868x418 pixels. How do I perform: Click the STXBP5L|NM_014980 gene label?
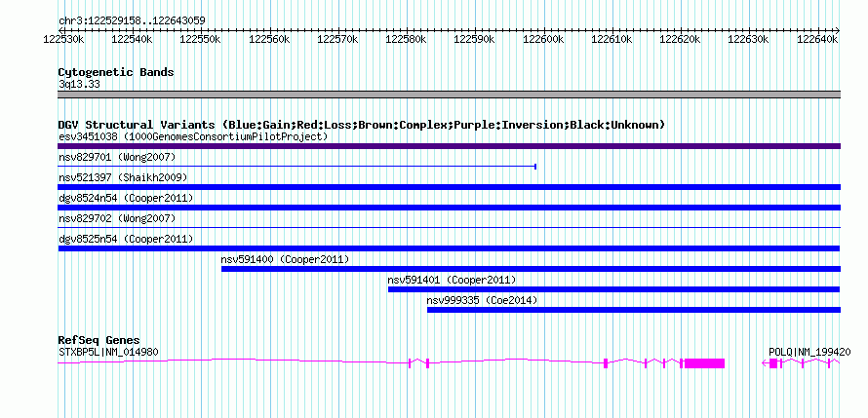click(109, 352)
